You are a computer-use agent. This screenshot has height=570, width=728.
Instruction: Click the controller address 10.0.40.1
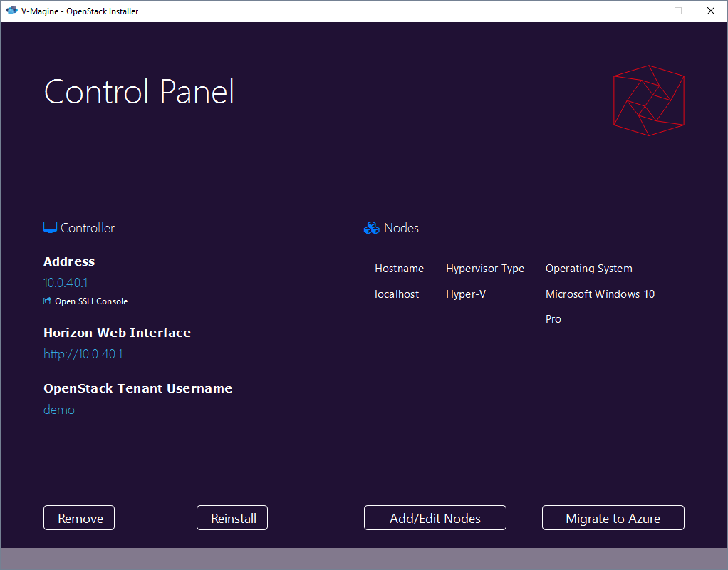(66, 282)
